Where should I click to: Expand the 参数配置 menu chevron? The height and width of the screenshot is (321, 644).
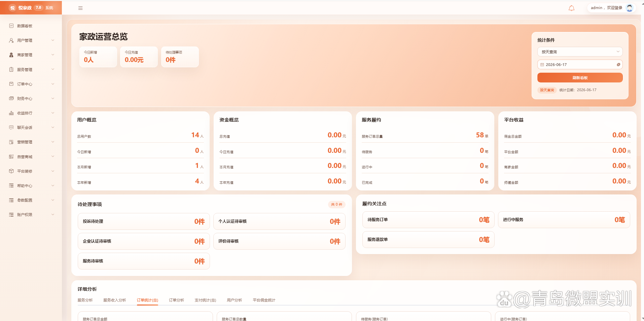click(53, 200)
